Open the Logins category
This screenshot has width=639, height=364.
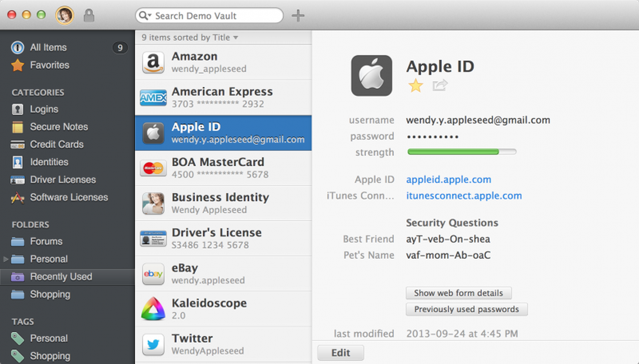point(44,109)
